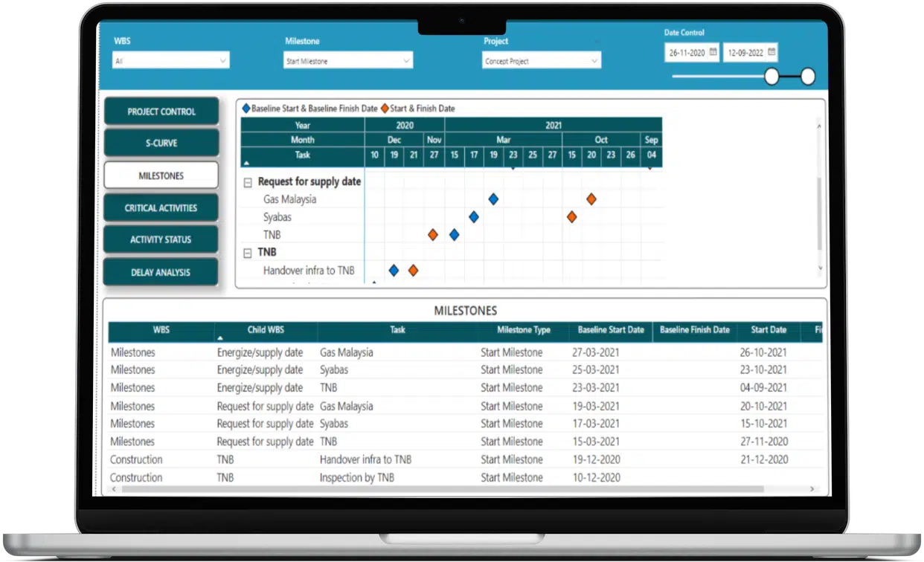The image size is (924, 562).
Task: Click the Child WBS column sort arrow
Action: tap(220, 338)
